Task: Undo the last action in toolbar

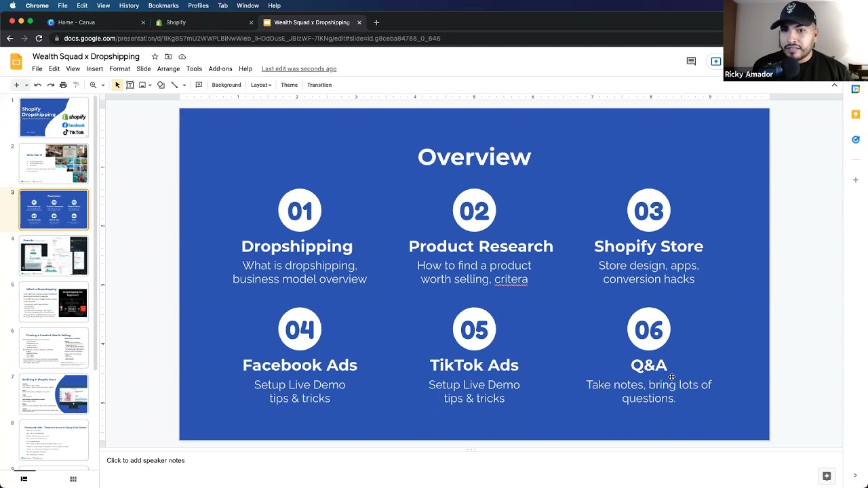Action: (38, 85)
